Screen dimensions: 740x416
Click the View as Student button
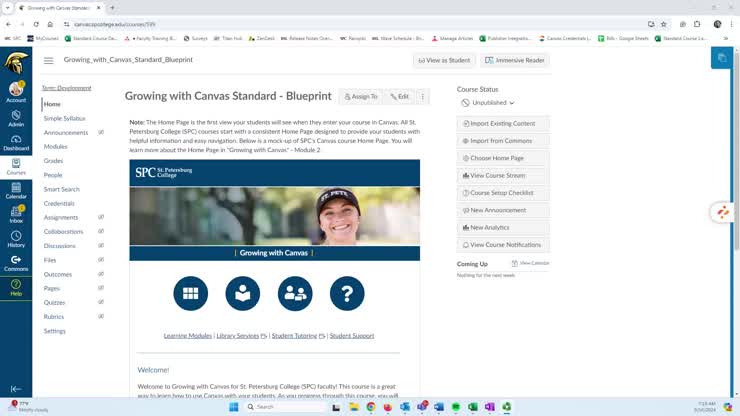[444, 60]
